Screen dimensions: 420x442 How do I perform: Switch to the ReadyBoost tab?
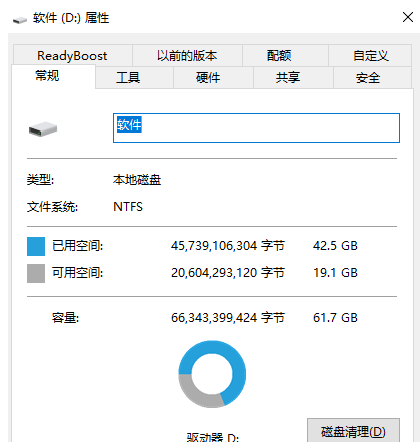(x=72, y=56)
